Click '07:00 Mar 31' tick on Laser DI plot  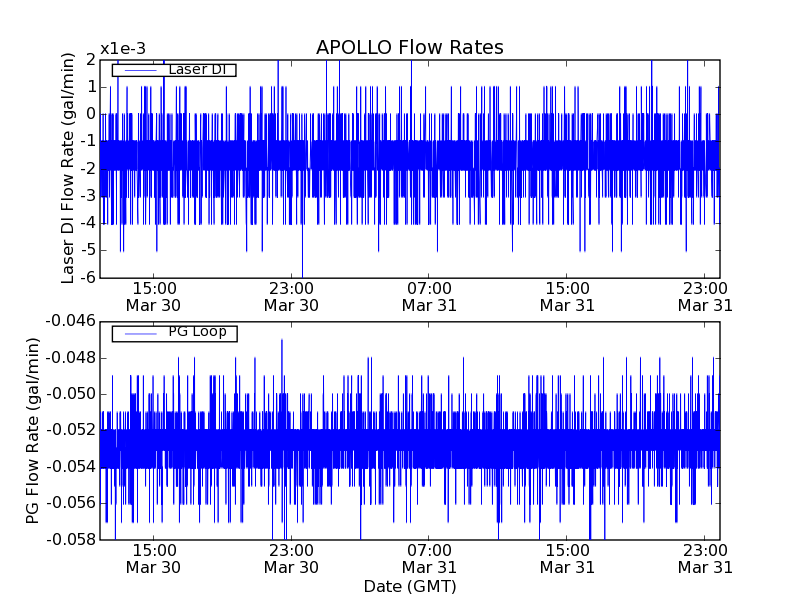tap(429, 296)
